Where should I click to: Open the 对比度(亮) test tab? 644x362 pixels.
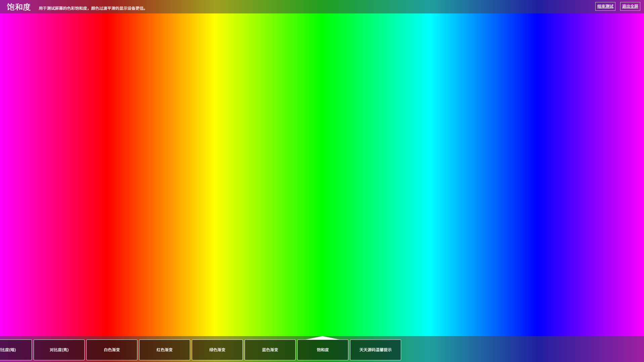click(x=59, y=350)
